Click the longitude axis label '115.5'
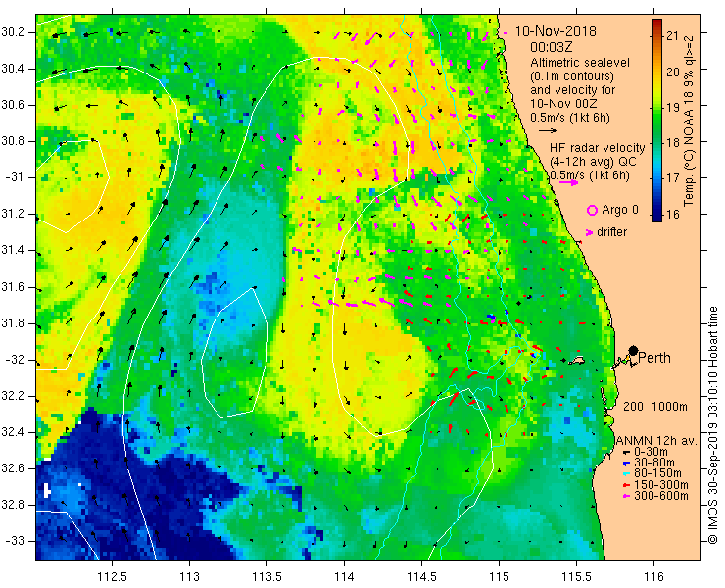The image size is (725, 588). click(577, 576)
